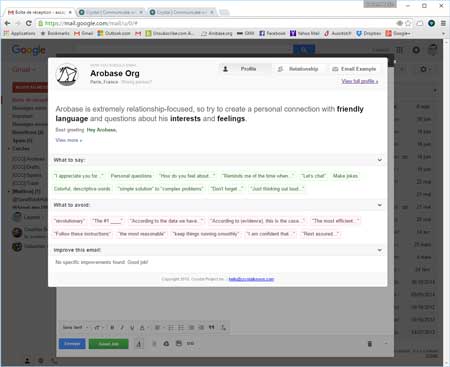
Task: Click the Arobase Org profile picture
Action: 67,75
